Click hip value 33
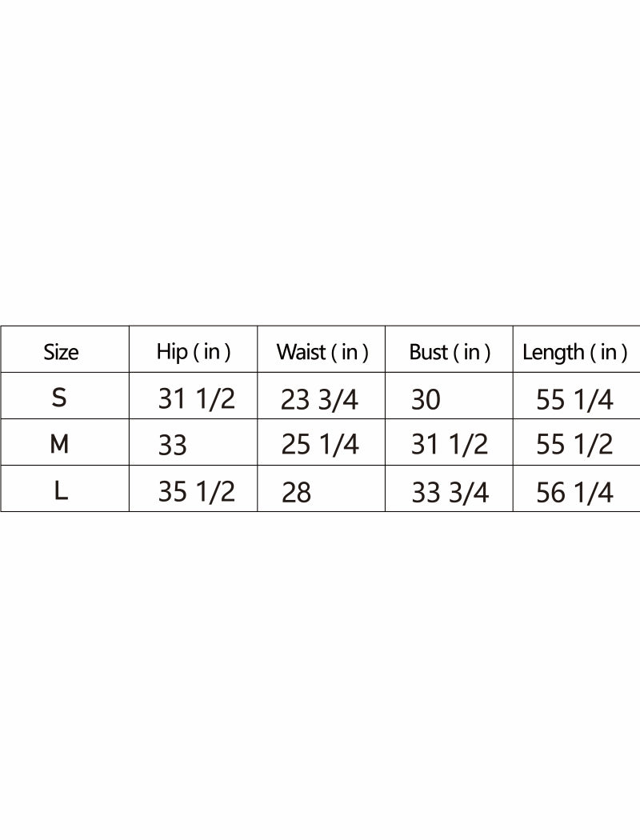 click(173, 446)
